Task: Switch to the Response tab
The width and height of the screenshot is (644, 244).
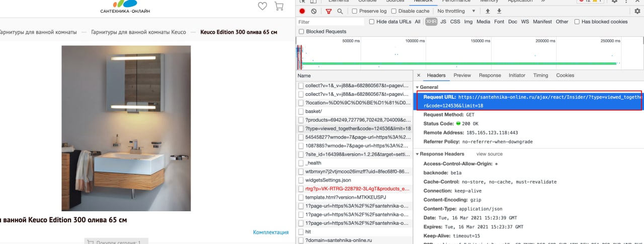Action: click(x=490, y=75)
